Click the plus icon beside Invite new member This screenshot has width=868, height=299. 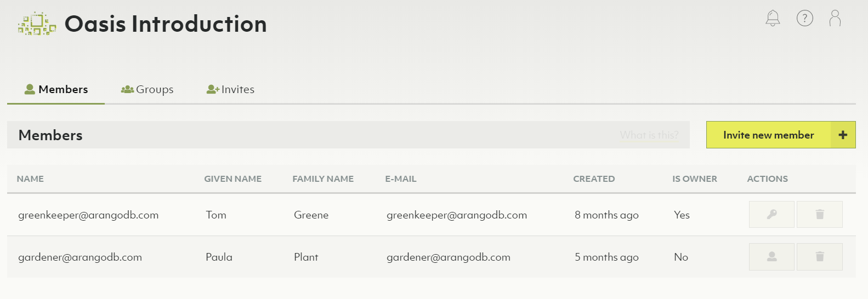[x=843, y=135]
